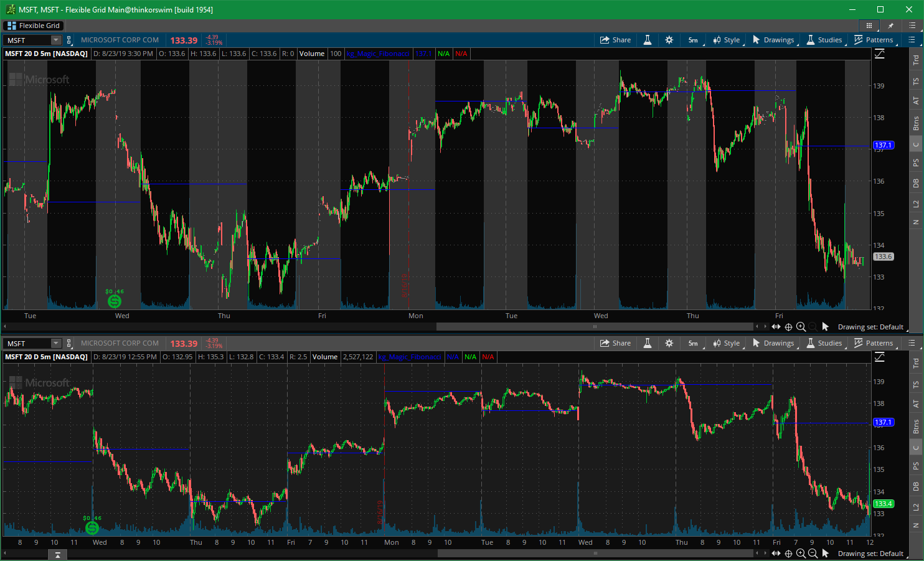Screen dimensions: 924x561
Task: Click the kg_Magic_Fibonacci study label in the upper chart
Action: click(379, 54)
